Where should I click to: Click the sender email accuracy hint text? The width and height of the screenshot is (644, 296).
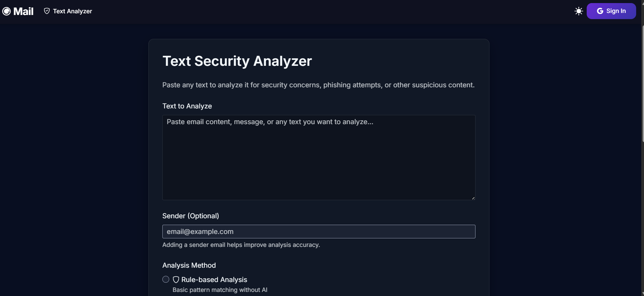click(x=241, y=245)
